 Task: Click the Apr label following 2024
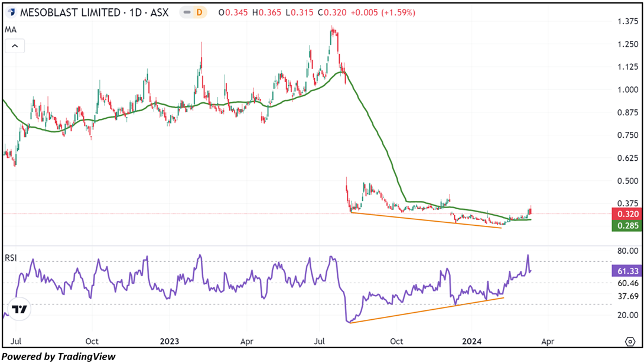click(x=548, y=341)
